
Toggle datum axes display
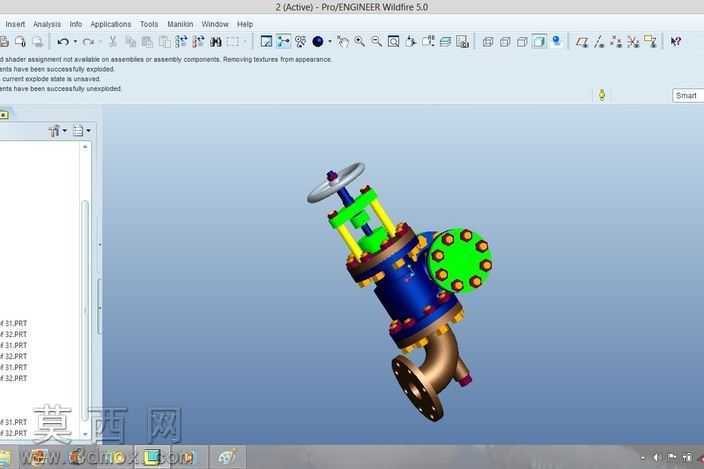599,42
